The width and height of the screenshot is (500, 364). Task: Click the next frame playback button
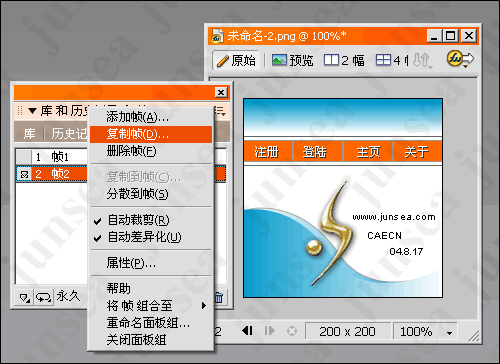[269, 331]
